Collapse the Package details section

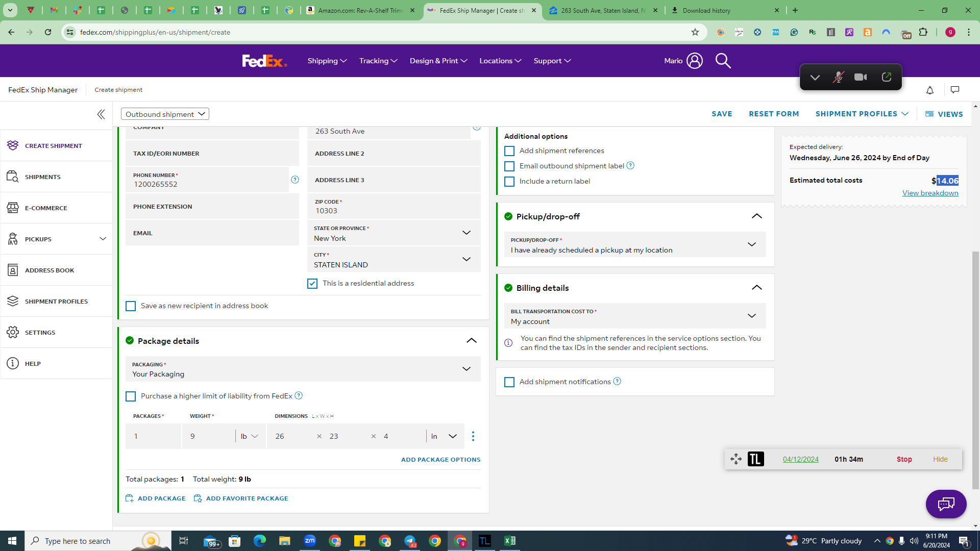472,341
